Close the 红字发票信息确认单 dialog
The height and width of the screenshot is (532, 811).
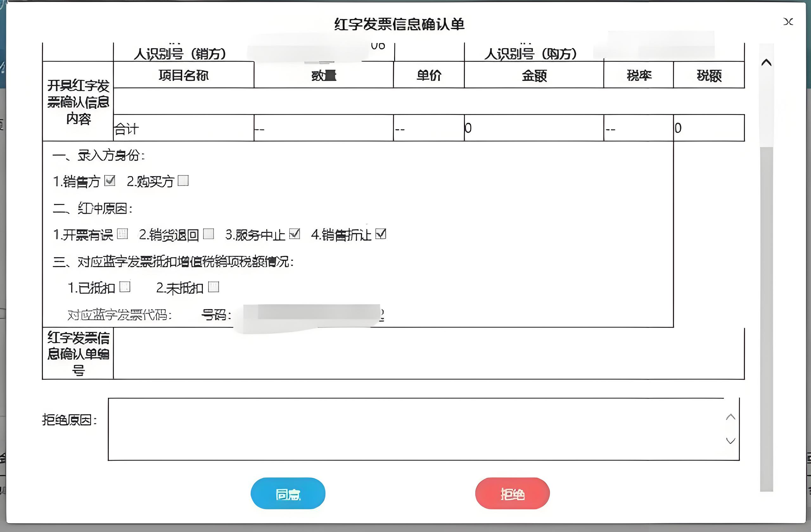pyautogui.click(x=788, y=22)
